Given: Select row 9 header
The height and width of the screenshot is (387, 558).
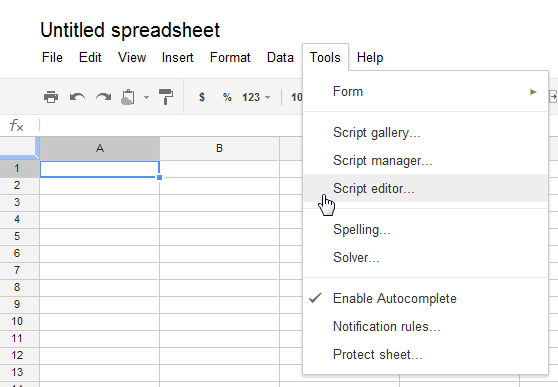Looking at the screenshot, I should pos(19,304).
